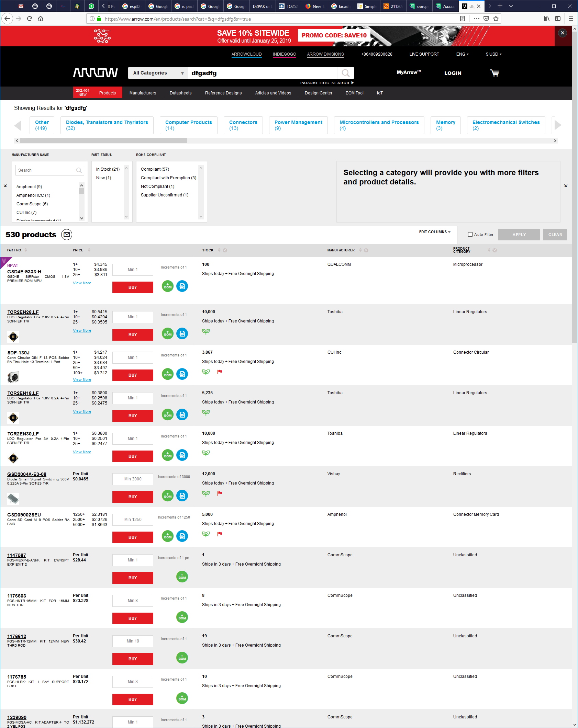
Task: Select In Stock (21) filter
Action: coord(108,169)
